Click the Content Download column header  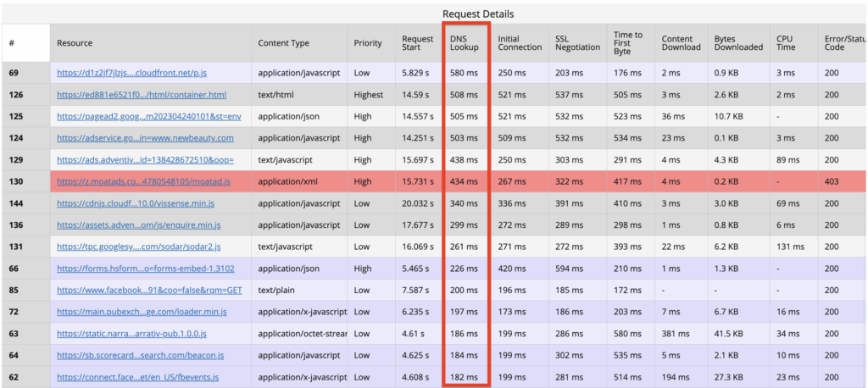point(681,43)
